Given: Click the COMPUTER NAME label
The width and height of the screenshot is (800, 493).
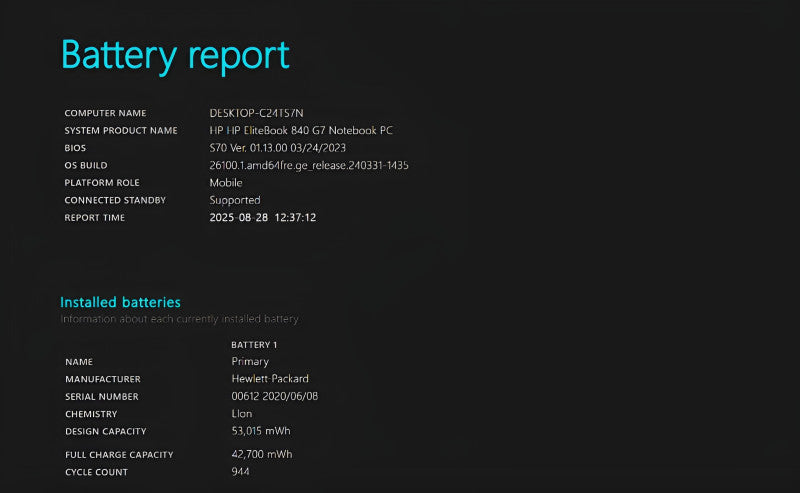Looking at the screenshot, I should tap(105, 113).
